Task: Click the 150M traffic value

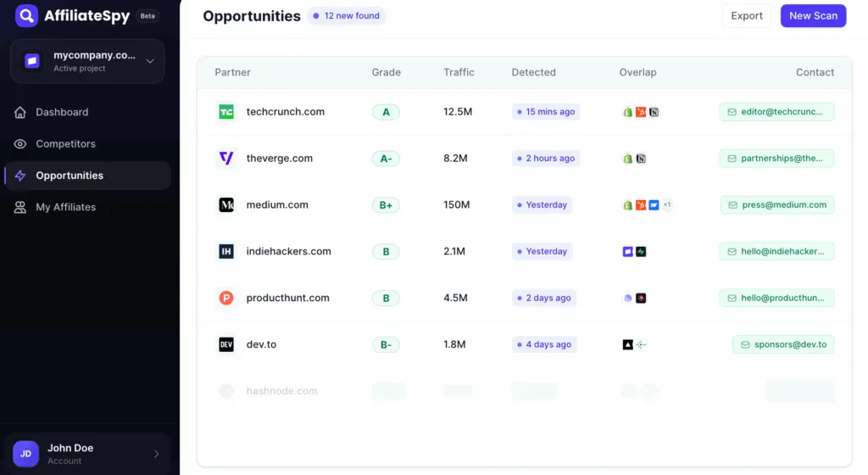Action: [457, 204]
